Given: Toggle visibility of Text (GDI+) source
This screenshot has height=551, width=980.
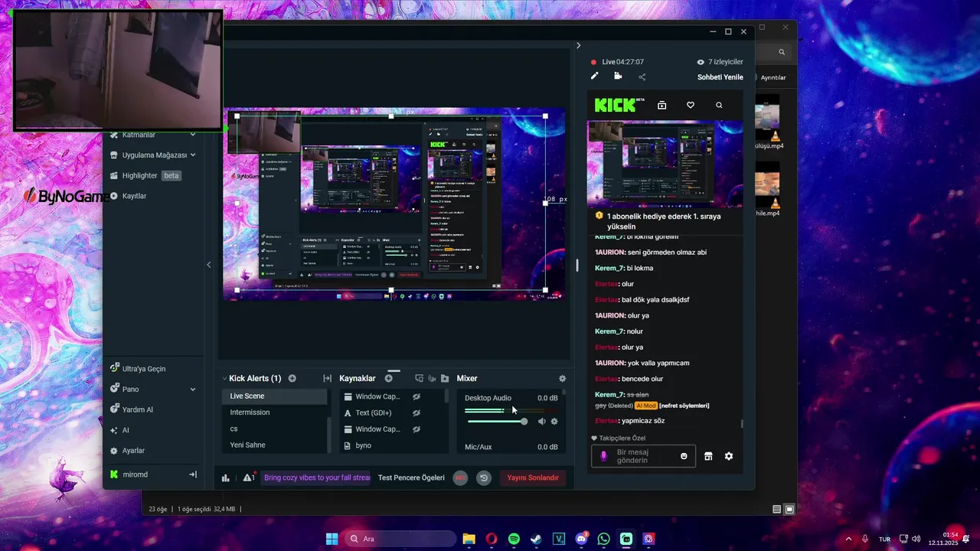Looking at the screenshot, I should [x=416, y=412].
